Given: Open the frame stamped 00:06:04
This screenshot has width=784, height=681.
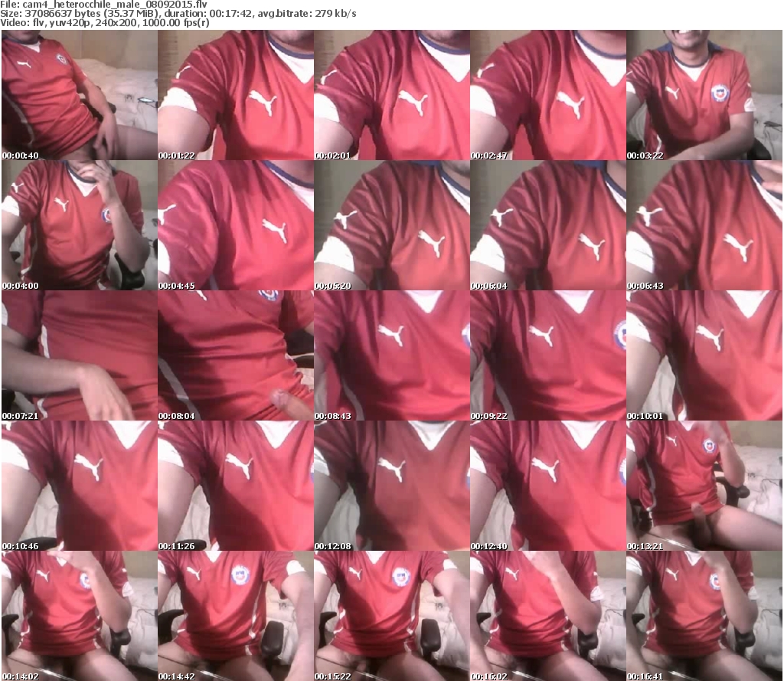Looking at the screenshot, I should pyautogui.click(x=548, y=225).
